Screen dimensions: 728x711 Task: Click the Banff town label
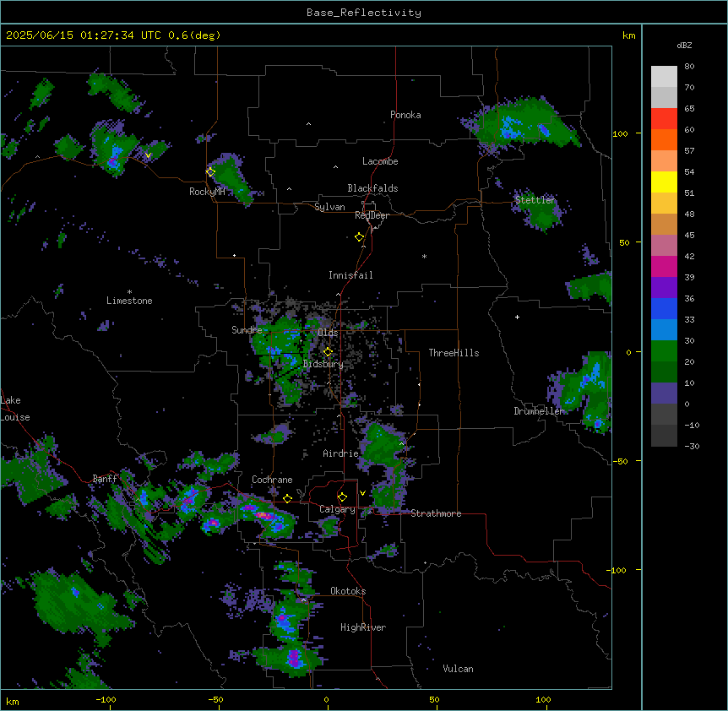pos(105,479)
